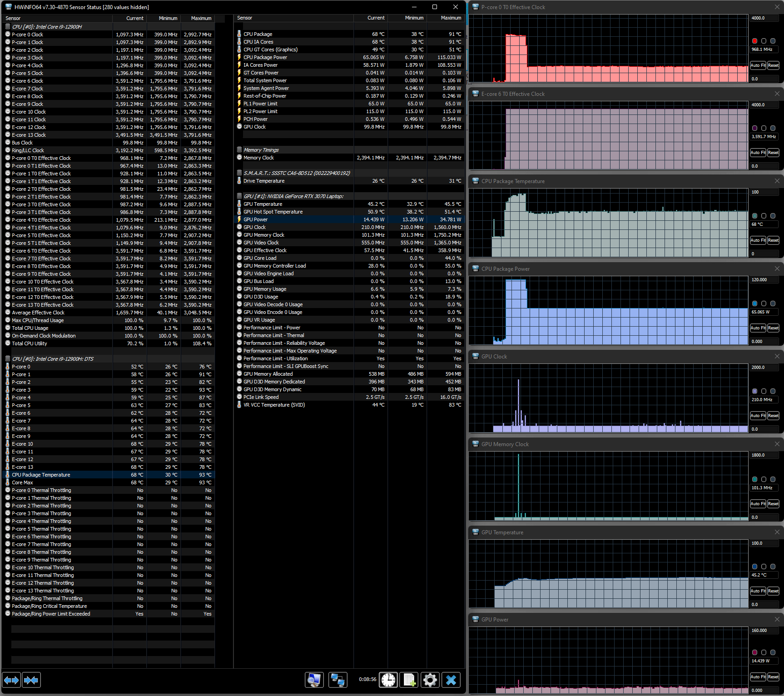
Task: Click the icon beside GPU [#1] GeForce RTX 3070 heading
Action: tap(239, 196)
